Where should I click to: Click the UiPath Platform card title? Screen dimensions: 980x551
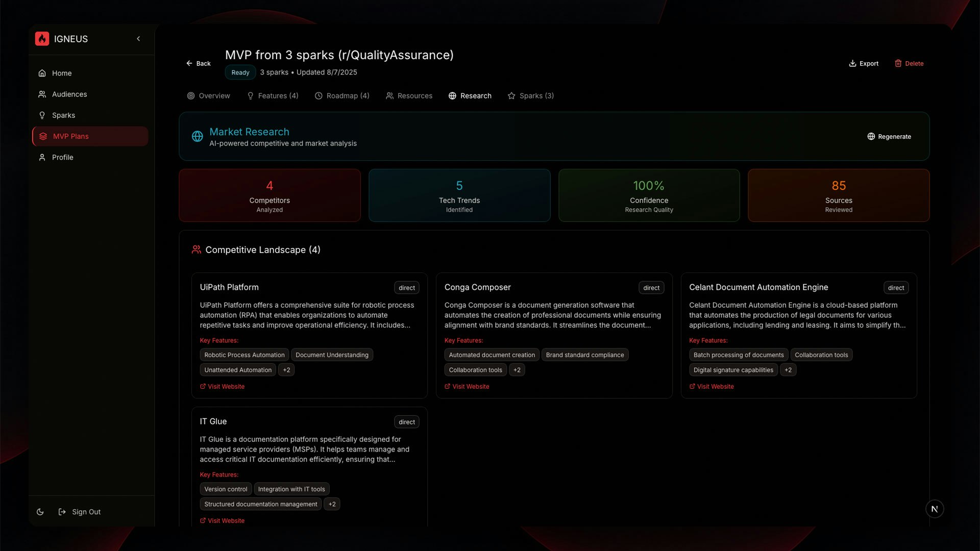tap(229, 287)
